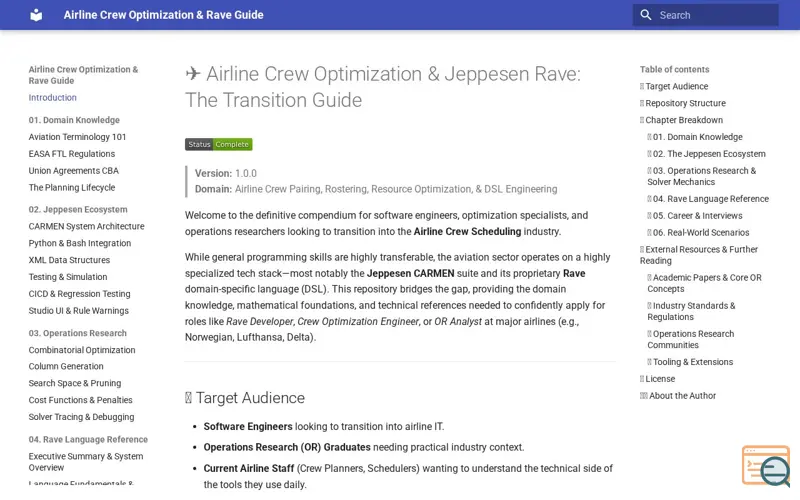Jump to 03. Operations Research & Solver Mechanics
Screen dimensions: 800x500
(x=702, y=176)
